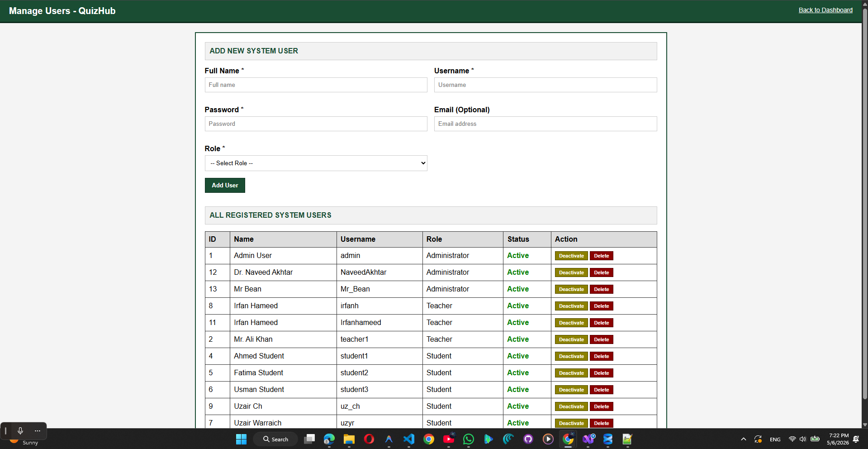Open the Select Role dropdown
This screenshot has height=449, width=868.
[316, 163]
